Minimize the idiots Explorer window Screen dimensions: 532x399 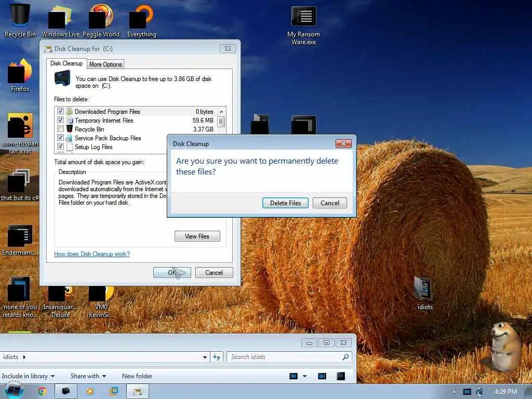[x=309, y=343]
